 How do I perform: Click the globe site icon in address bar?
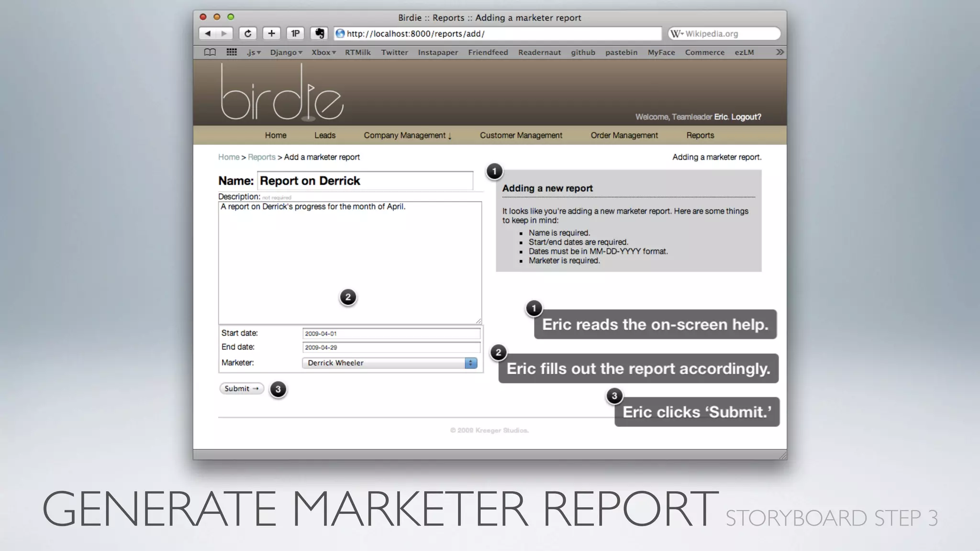coord(340,33)
